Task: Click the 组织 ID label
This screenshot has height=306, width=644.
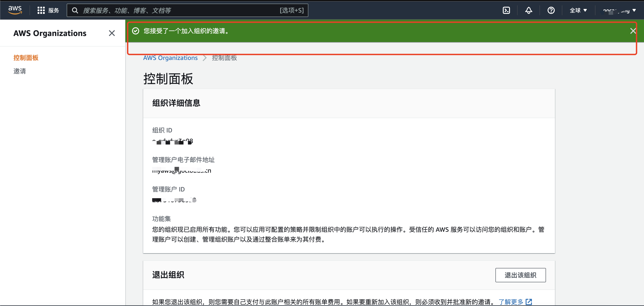Action: click(162, 130)
